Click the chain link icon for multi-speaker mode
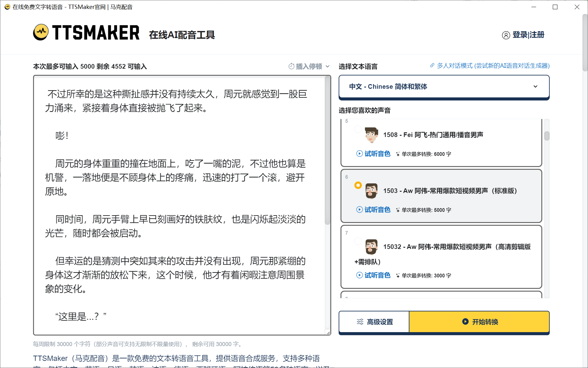Viewport: 588px width, 368px height. pyautogui.click(x=432, y=66)
